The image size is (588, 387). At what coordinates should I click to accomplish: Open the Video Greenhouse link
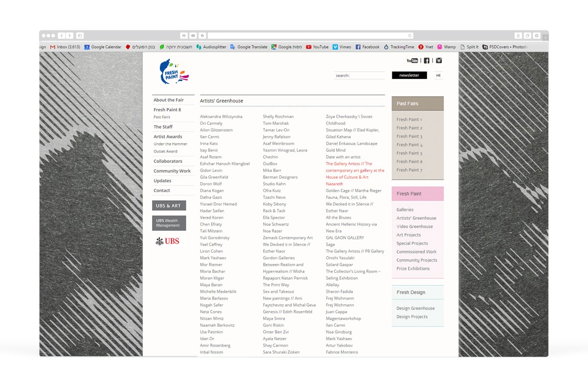click(x=415, y=226)
